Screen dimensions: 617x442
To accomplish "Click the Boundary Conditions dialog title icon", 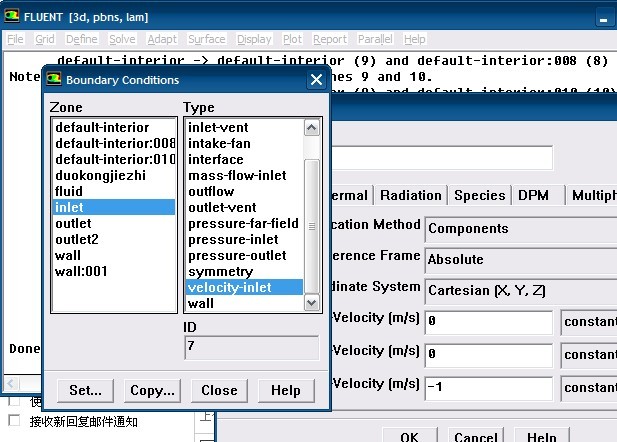I will click(54, 80).
